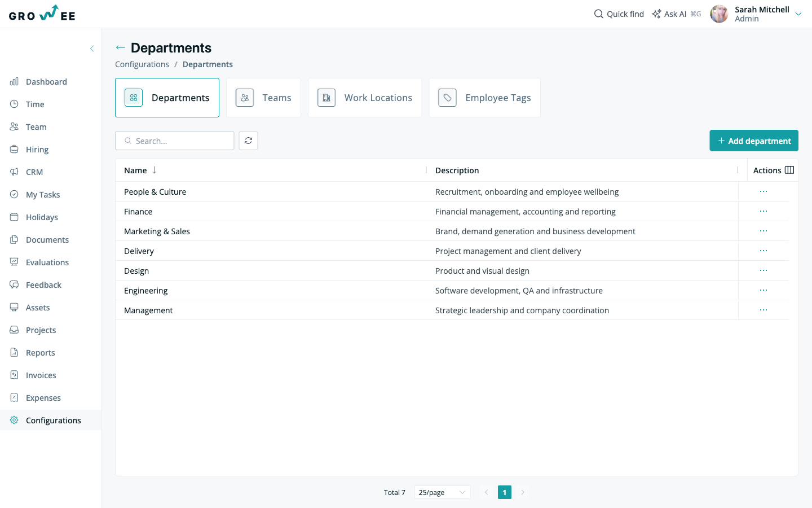Open Documents in the sidebar
The height and width of the screenshot is (508, 812).
tap(47, 240)
